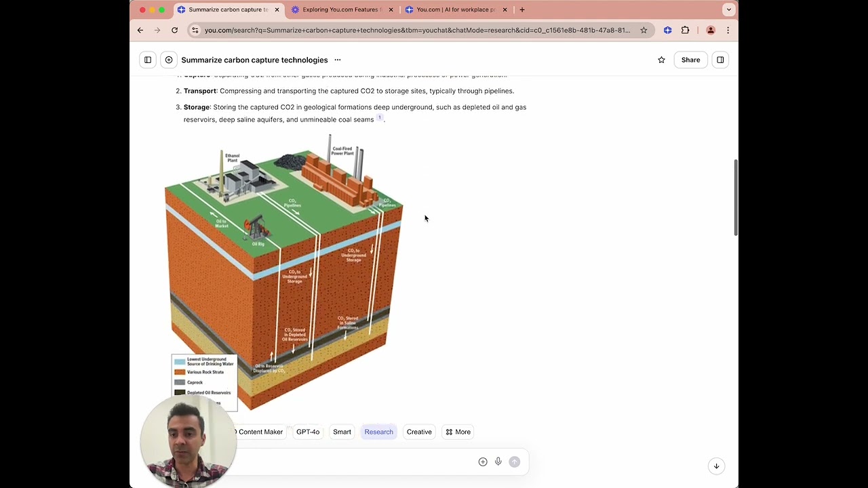Select Summarize carbon capture browser tab
The width and height of the screenshot is (868, 488).
[x=228, y=9]
